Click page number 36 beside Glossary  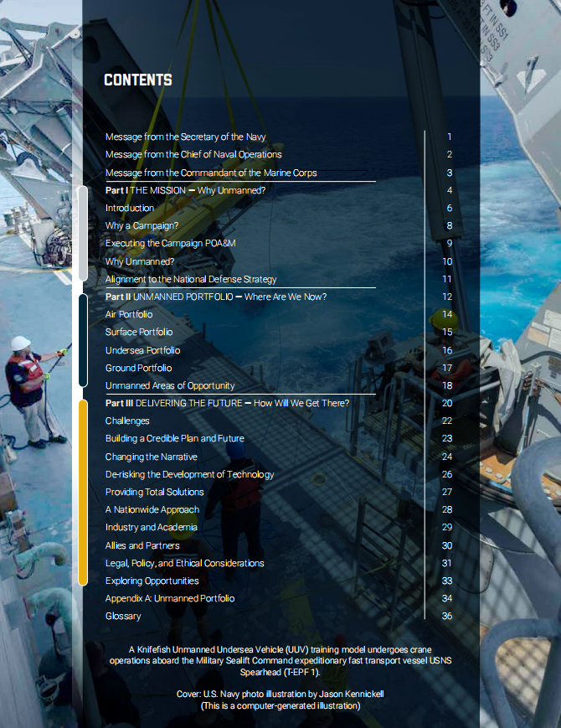[447, 616]
